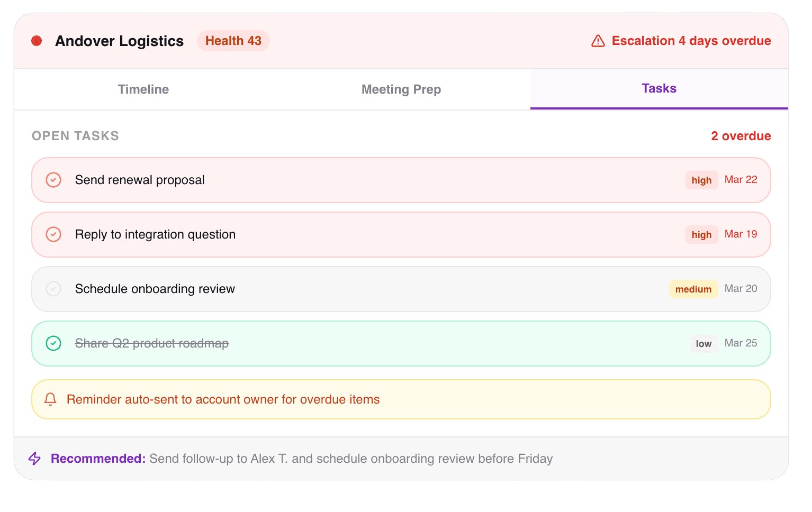Click the low priority tag
The height and width of the screenshot is (512, 812).
[x=703, y=344]
